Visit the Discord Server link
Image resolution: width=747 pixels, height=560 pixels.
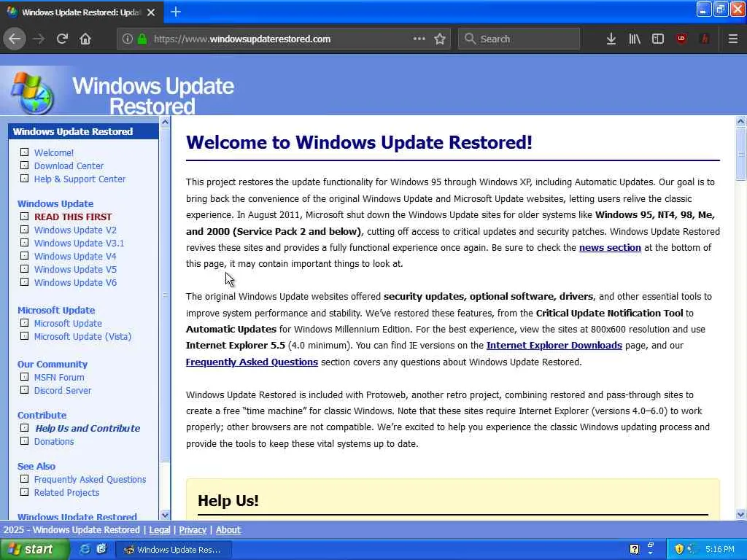(63, 391)
